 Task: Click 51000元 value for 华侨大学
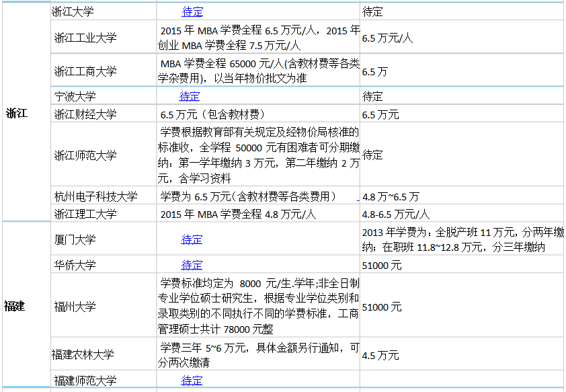(x=382, y=266)
